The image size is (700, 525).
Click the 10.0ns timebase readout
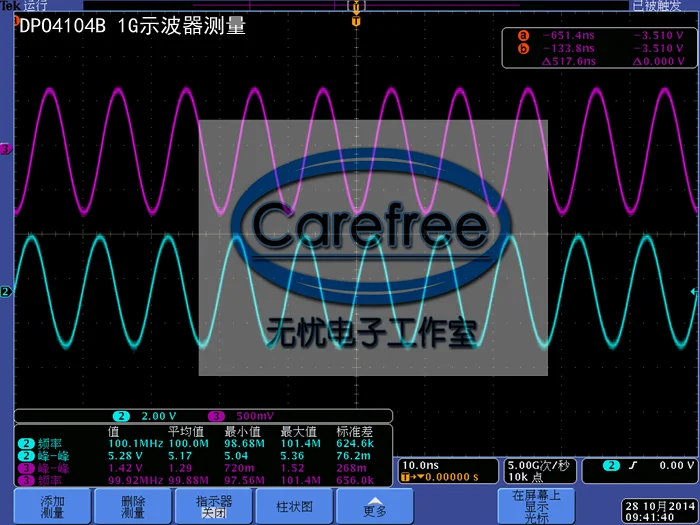[x=421, y=466]
